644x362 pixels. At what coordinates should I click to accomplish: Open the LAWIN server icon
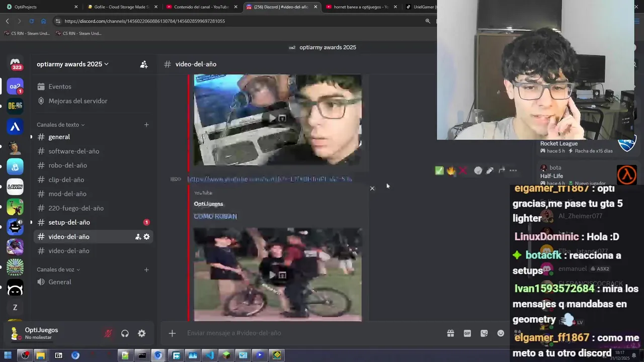[15, 187]
